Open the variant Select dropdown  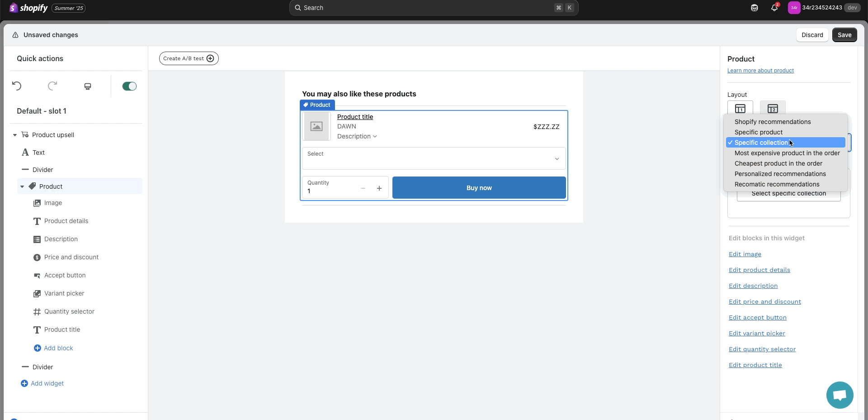click(x=434, y=158)
